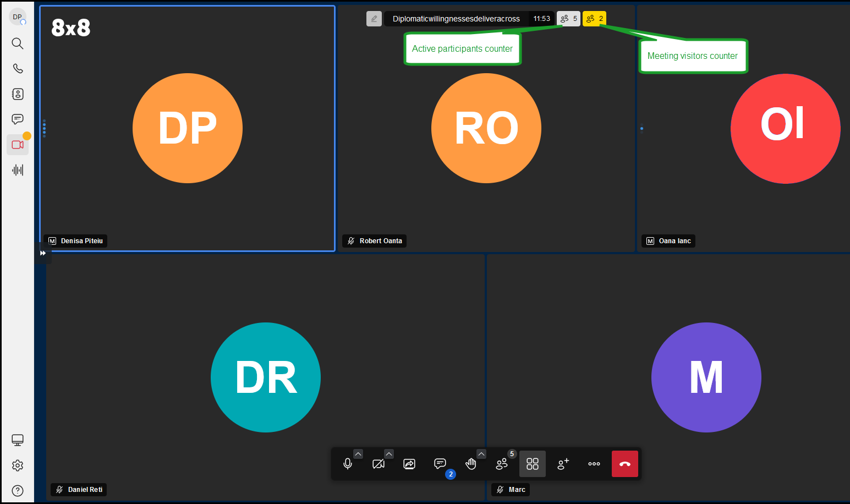The width and height of the screenshot is (850, 504).
Task: Open search in the left sidebar
Action: tap(18, 43)
